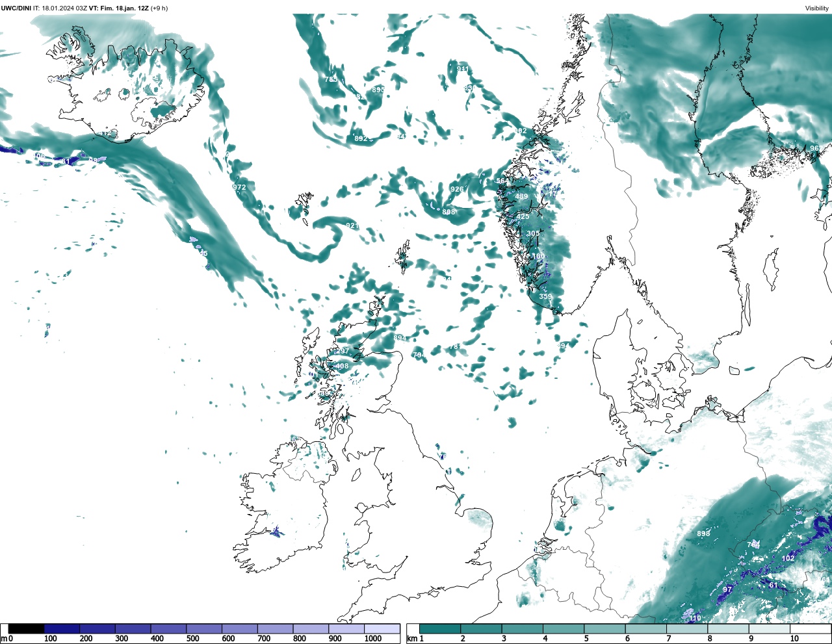
Task: Click the 700–800 m legend swatch
Action: click(x=275, y=629)
